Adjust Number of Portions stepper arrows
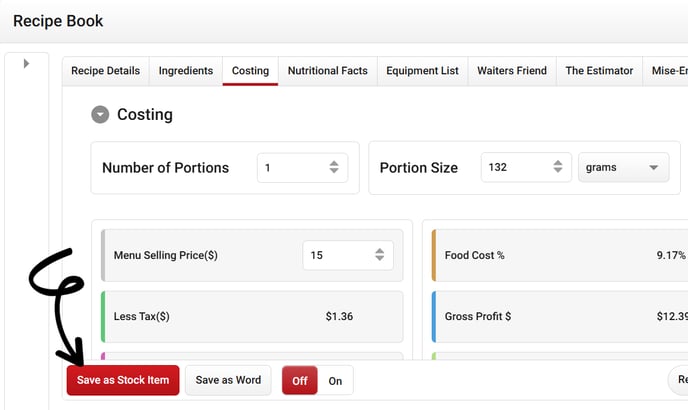Screen dimensions: 688x410 tap(334, 167)
